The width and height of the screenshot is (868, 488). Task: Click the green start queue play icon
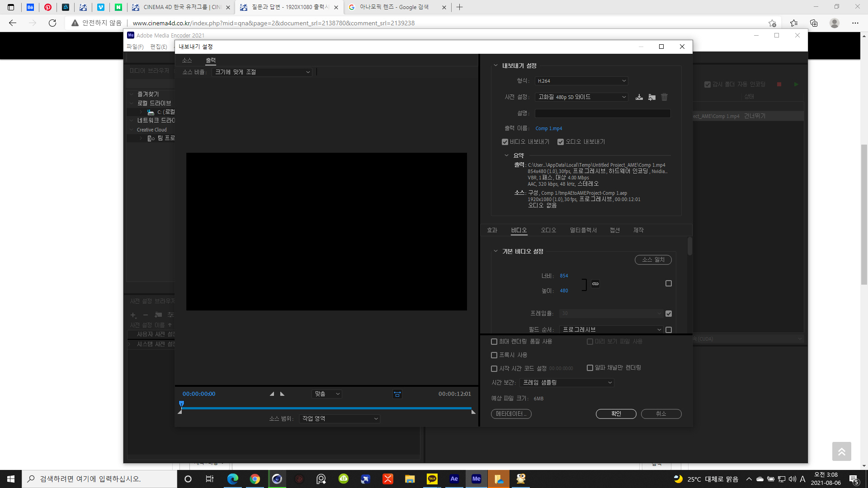(x=796, y=84)
